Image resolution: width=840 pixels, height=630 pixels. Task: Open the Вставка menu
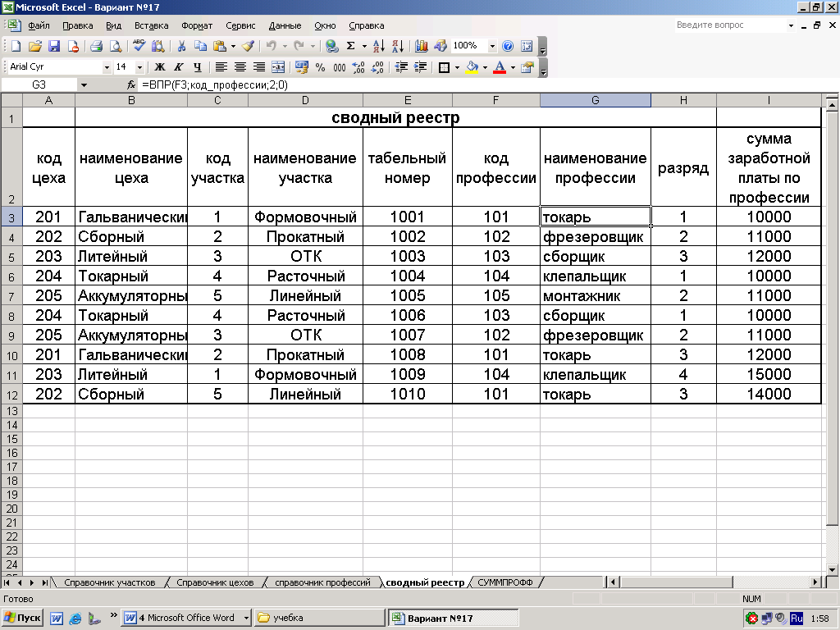click(x=151, y=25)
